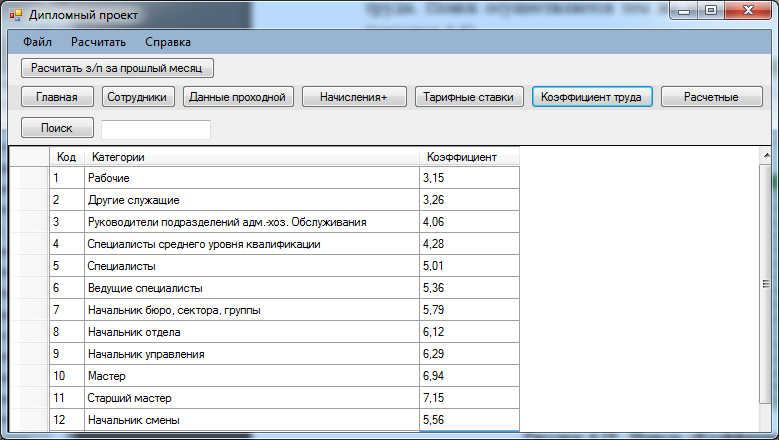This screenshot has width=779, height=440.
Task: Click the Дипломный проект window icon
Action: 15,15
